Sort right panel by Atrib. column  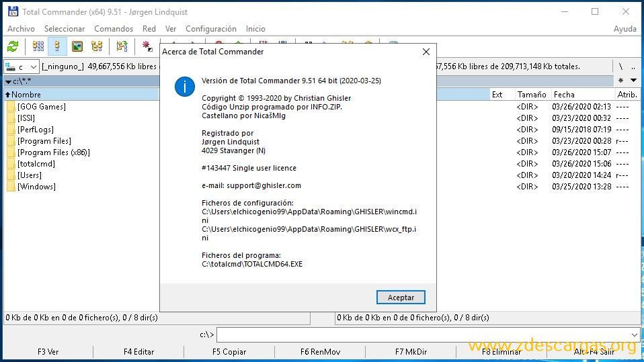[627, 95]
